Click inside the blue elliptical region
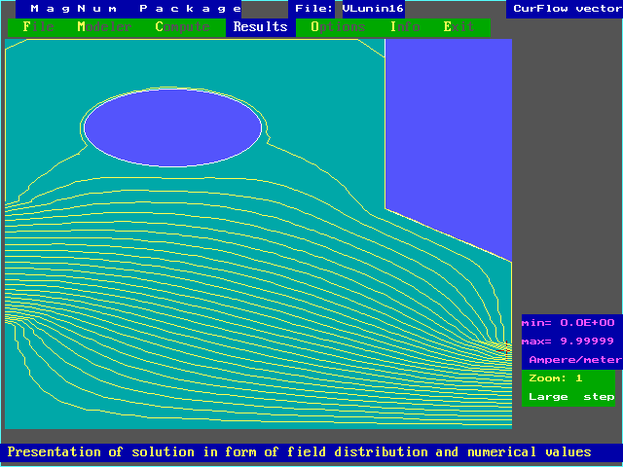 (x=173, y=127)
